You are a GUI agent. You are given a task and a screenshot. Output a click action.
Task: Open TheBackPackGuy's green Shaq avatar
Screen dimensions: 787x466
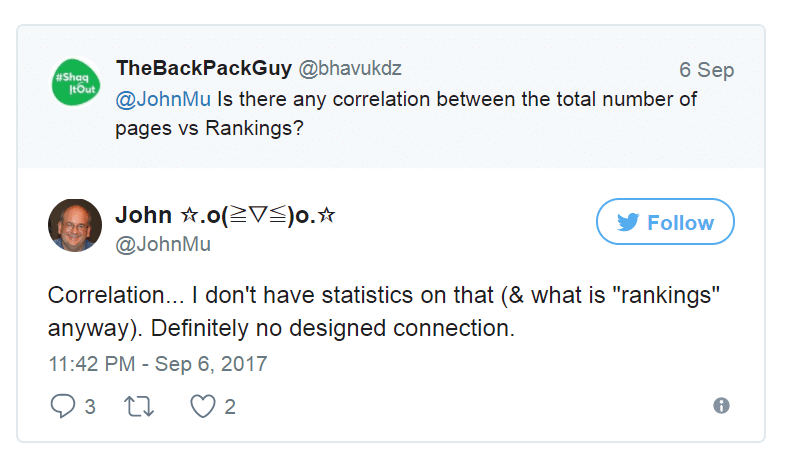pos(76,82)
